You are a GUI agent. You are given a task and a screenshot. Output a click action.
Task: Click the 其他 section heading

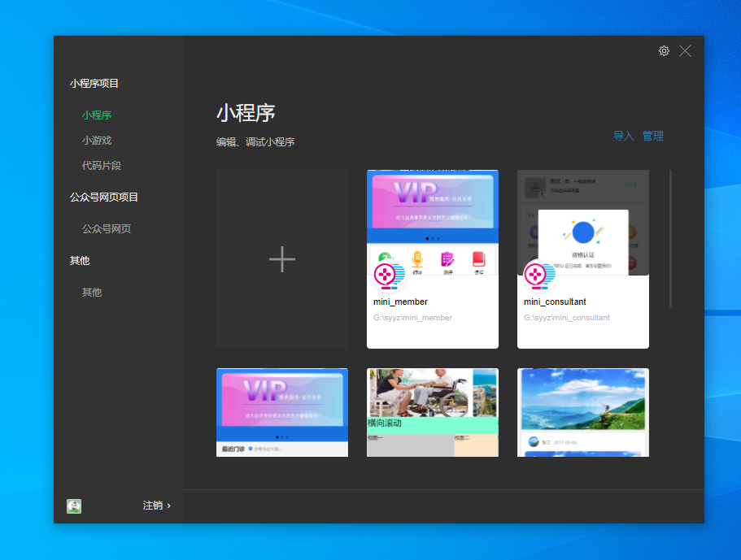[x=80, y=261]
